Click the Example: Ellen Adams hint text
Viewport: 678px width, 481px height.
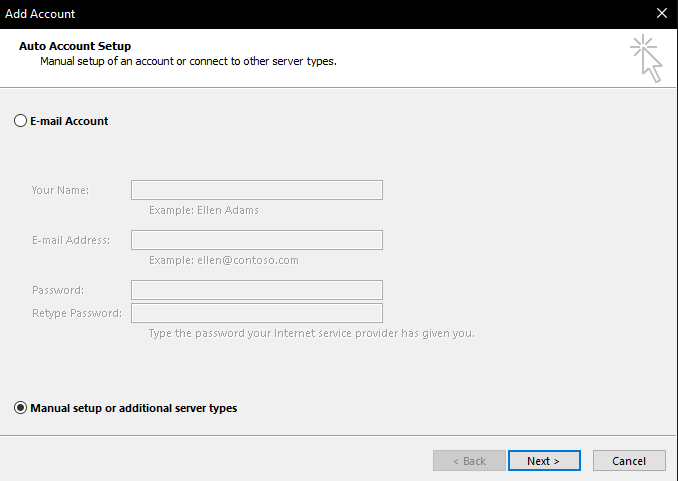click(203, 211)
